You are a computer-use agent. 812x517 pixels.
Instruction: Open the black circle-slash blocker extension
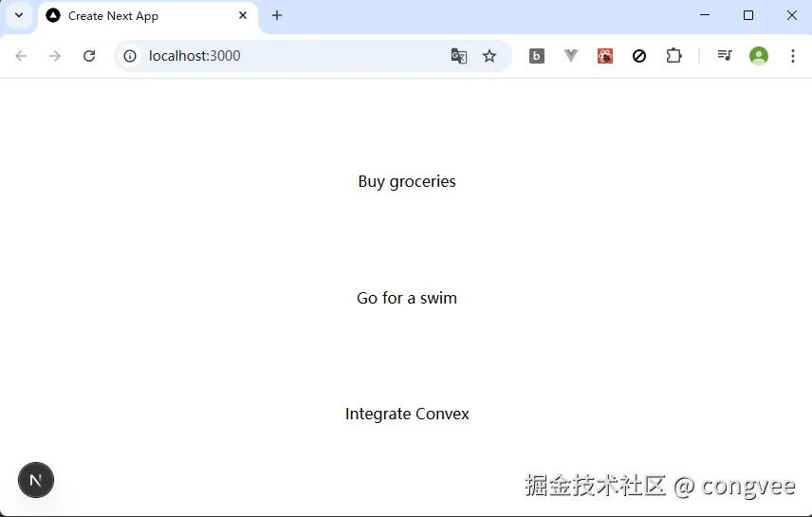coord(639,55)
